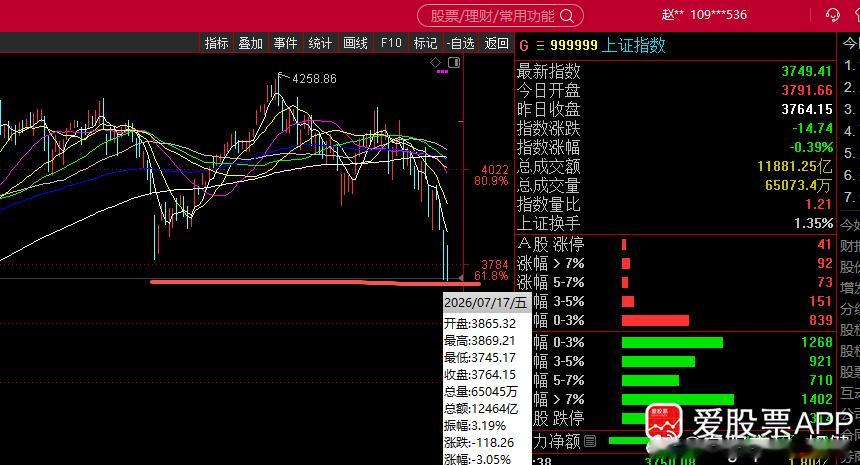Click the G icon beside index code

click(524, 46)
